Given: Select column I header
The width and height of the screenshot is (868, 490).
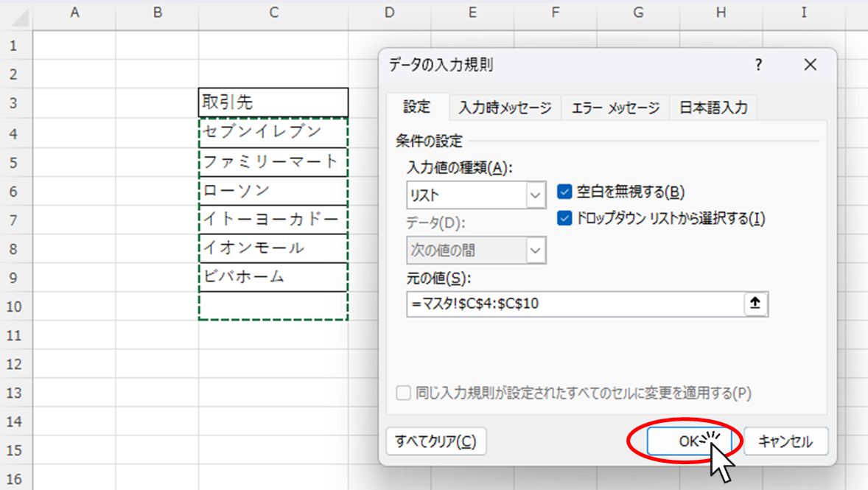Looking at the screenshot, I should click(x=804, y=13).
